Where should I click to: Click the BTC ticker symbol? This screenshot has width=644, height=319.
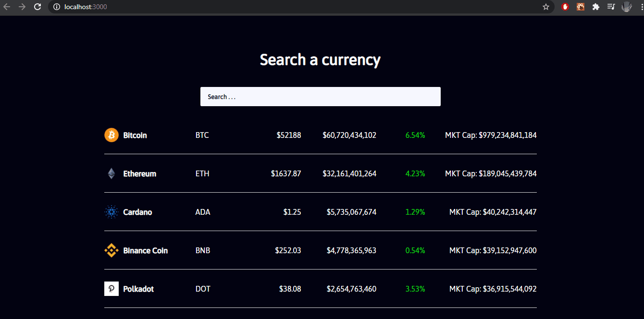(x=202, y=135)
